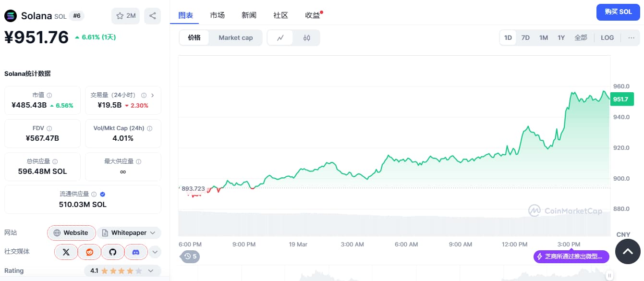Open Solana Website link
The height and width of the screenshot is (281, 644).
(71, 233)
